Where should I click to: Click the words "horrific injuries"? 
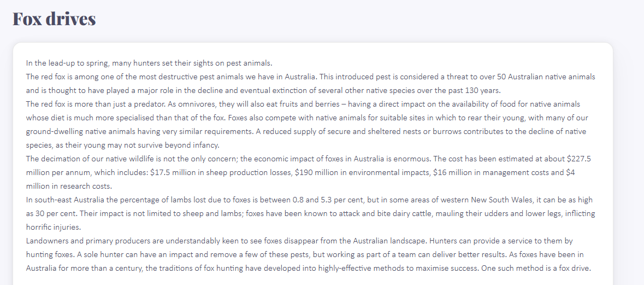pyautogui.click(x=53, y=227)
